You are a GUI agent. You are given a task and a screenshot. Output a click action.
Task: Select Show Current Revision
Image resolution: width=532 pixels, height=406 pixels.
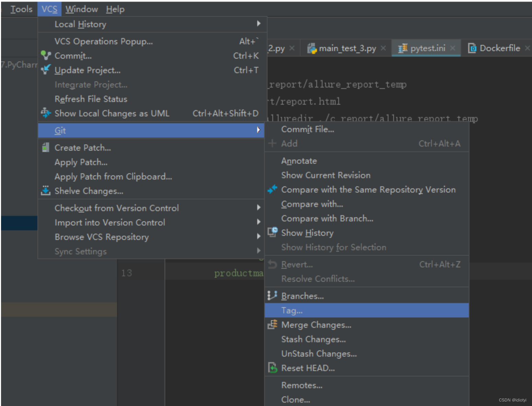[367, 175]
